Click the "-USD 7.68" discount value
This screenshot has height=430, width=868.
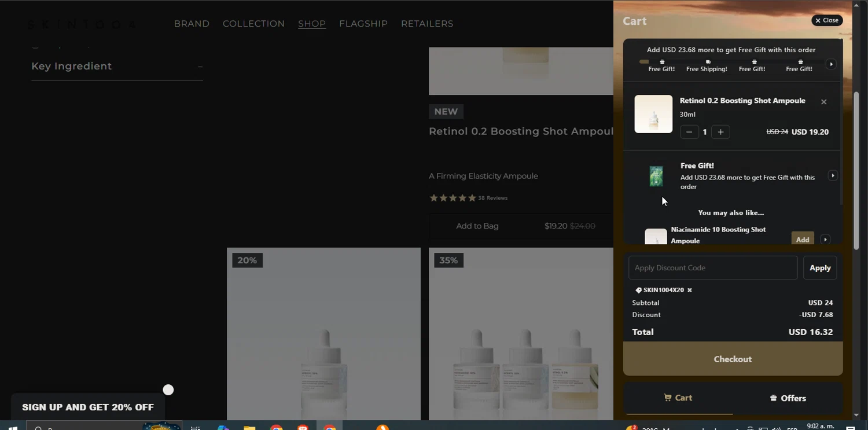[x=816, y=315]
